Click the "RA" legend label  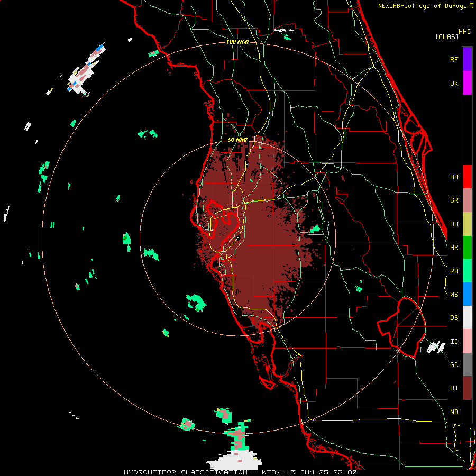pyautogui.click(x=454, y=271)
